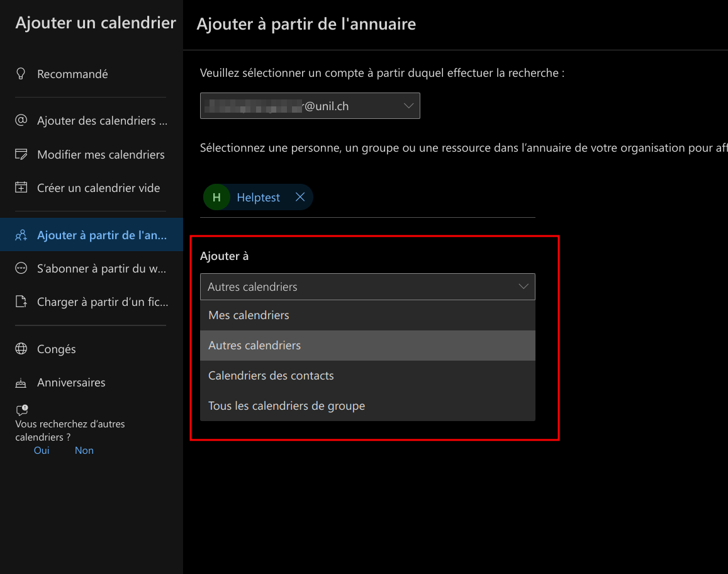Click the blank calendar plus icon
Image resolution: width=728 pixels, height=574 pixels.
coord(21,188)
